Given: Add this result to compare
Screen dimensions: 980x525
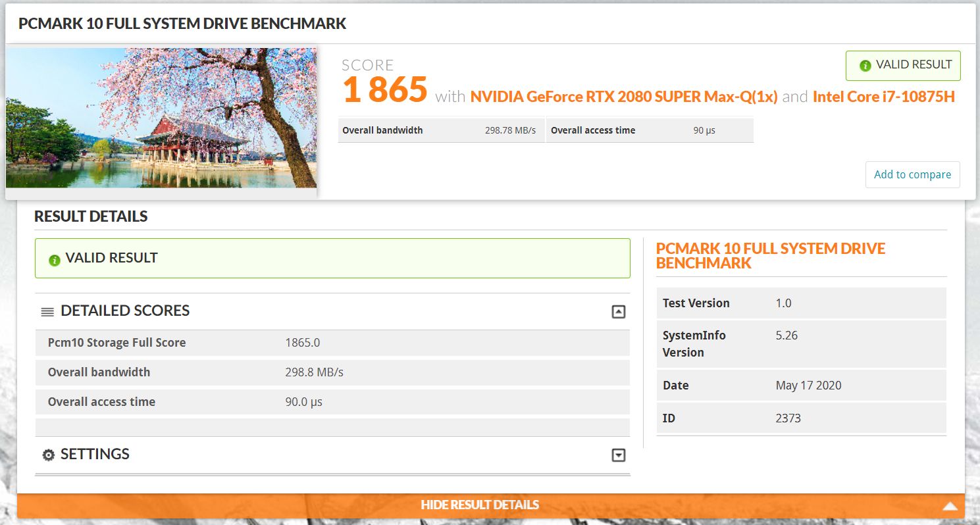Looking at the screenshot, I should click(x=912, y=174).
